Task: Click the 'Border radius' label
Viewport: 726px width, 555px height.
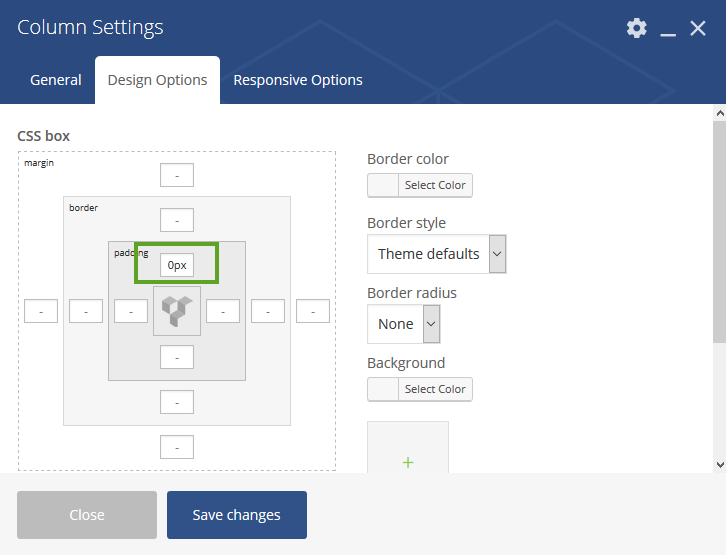Action: point(412,293)
